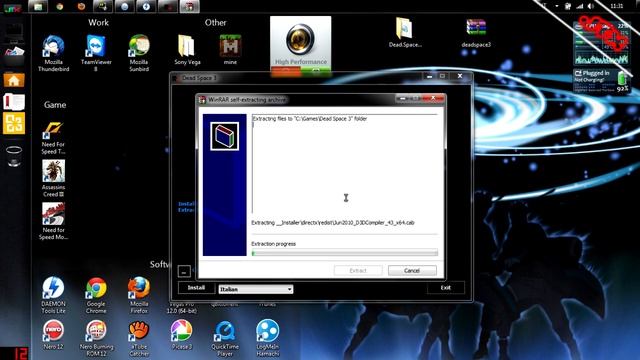Launch Assassins Creed III shortcut
This screenshot has width=640, height=360.
53,178
